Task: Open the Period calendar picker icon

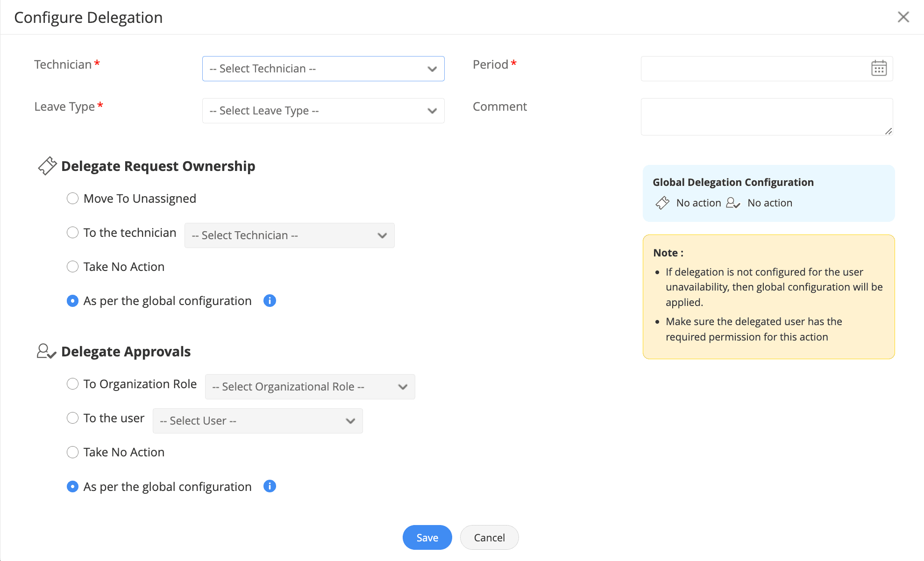Action: pyautogui.click(x=879, y=69)
